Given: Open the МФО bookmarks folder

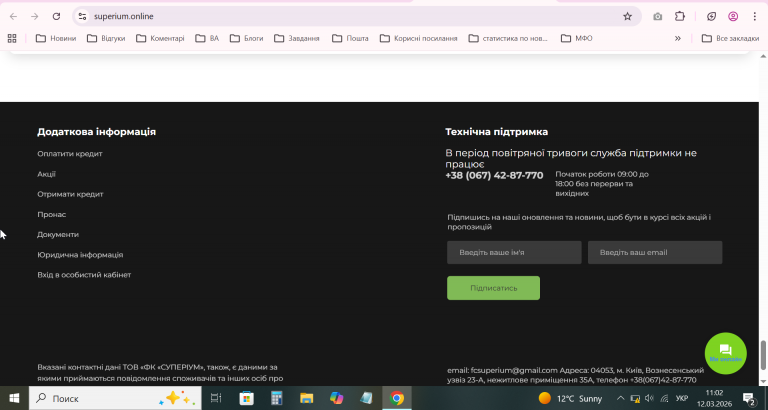Looking at the screenshot, I should [x=576, y=38].
